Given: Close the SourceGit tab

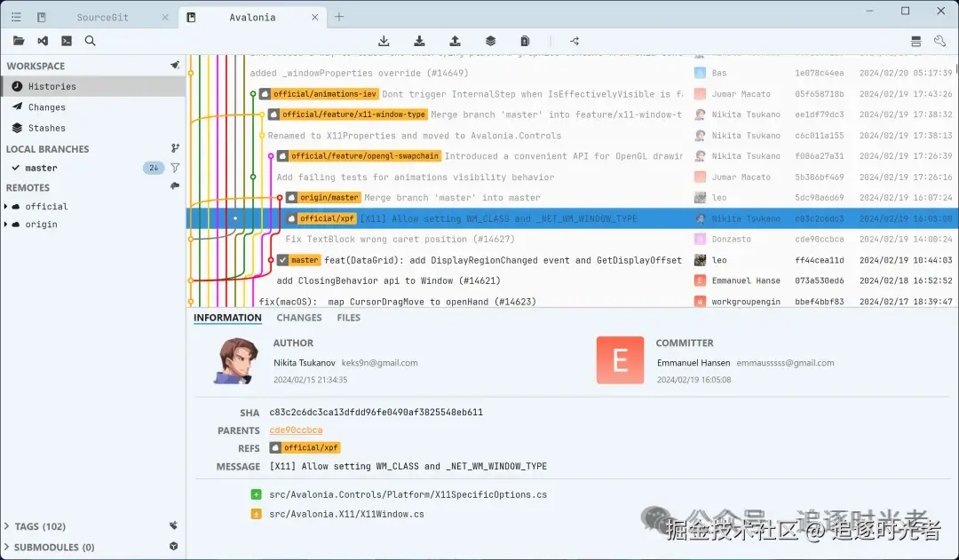Looking at the screenshot, I should pos(165,17).
